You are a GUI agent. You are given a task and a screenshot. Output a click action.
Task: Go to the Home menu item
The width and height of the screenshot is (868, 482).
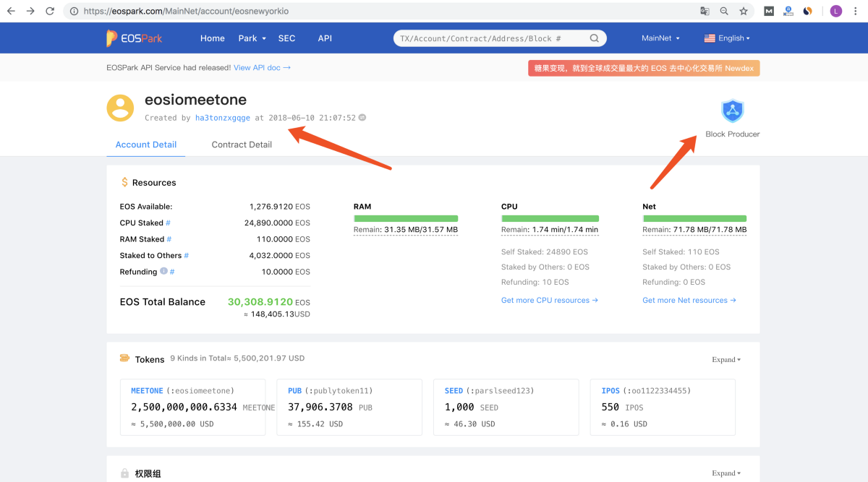(213, 38)
